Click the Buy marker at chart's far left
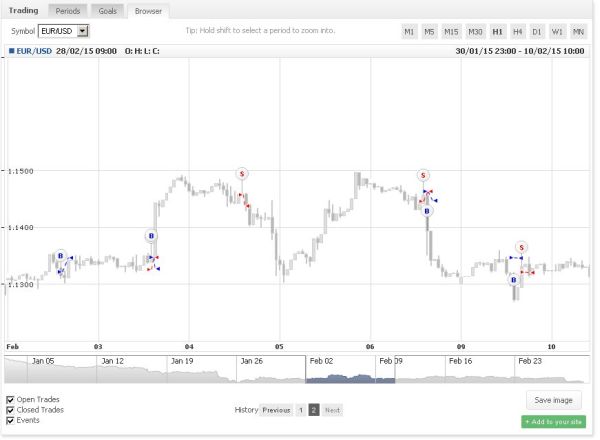This screenshot has width=600, height=440. (x=61, y=256)
